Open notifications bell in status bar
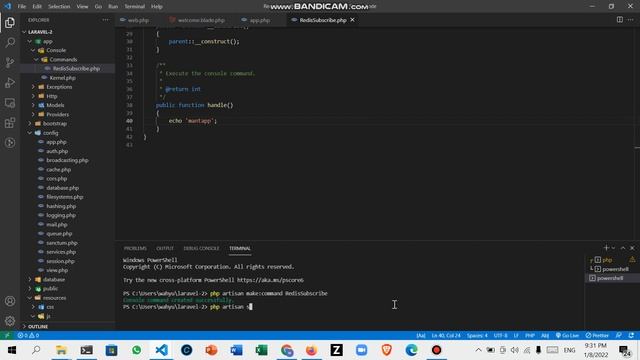This screenshot has height=360, width=640. coord(631,335)
